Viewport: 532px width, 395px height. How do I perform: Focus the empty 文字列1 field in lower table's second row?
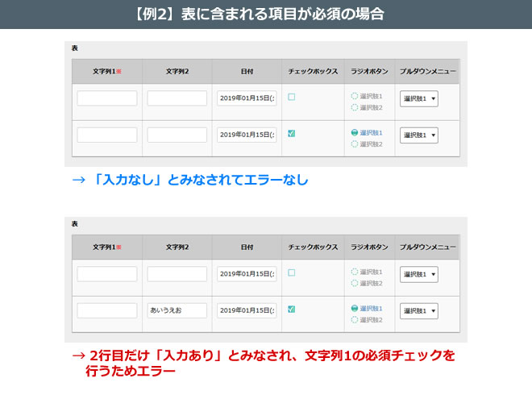tap(107, 310)
